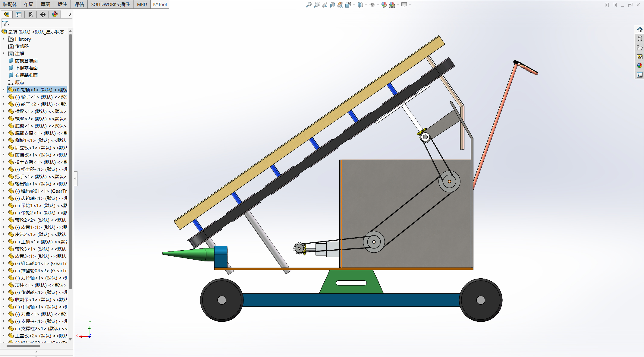This screenshot has height=357, width=644.
Task: Open the Dynamic Annotation Views icon
Action: [x=340, y=5]
